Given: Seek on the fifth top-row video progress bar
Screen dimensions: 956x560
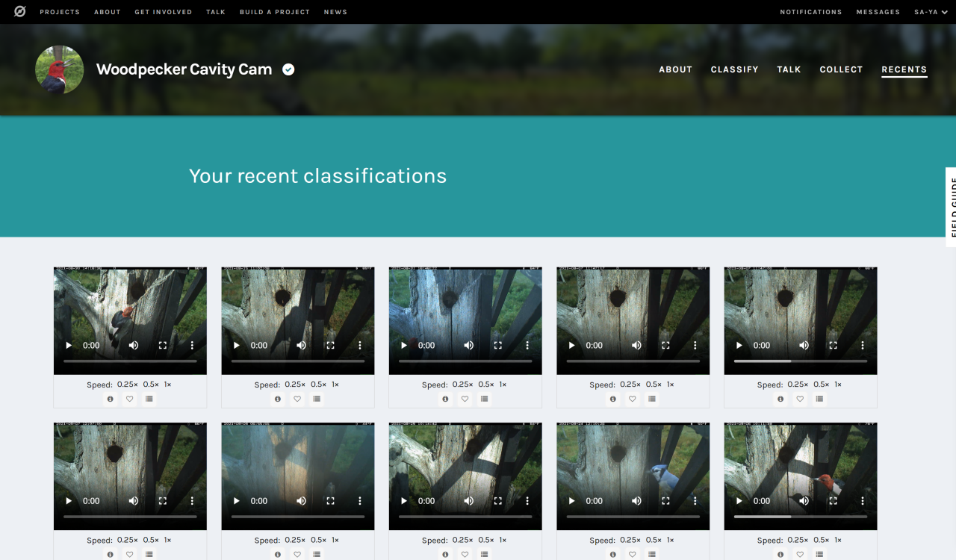Looking at the screenshot, I should click(801, 361).
